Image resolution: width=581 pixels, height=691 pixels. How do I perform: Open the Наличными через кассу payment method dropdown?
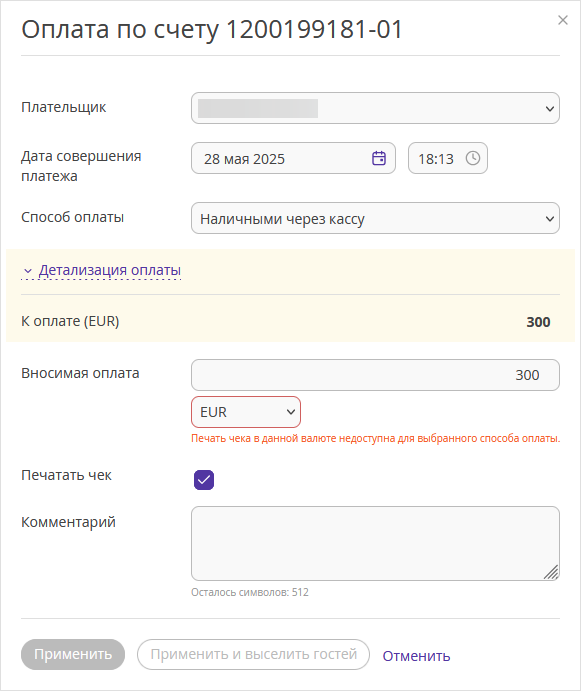coord(375,219)
